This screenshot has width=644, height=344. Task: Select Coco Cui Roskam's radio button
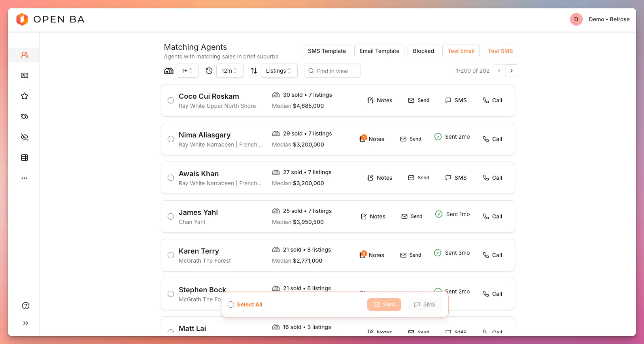pyautogui.click(x=171, y=100)
